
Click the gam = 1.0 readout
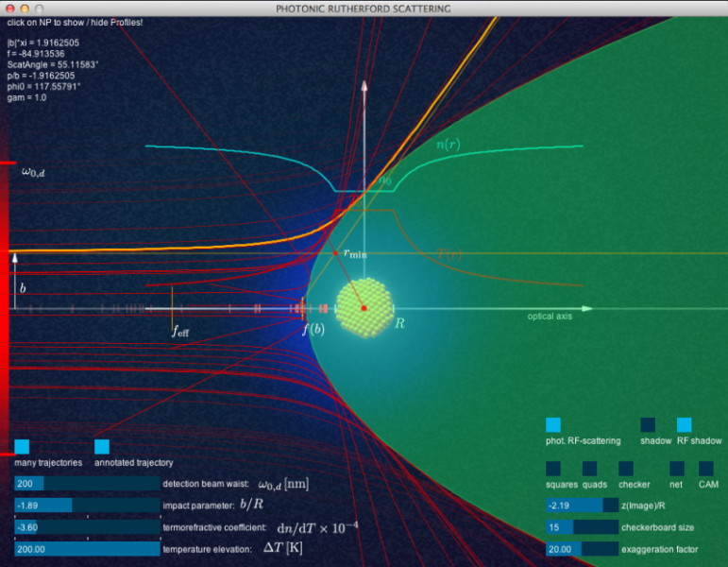click(26, 97)
